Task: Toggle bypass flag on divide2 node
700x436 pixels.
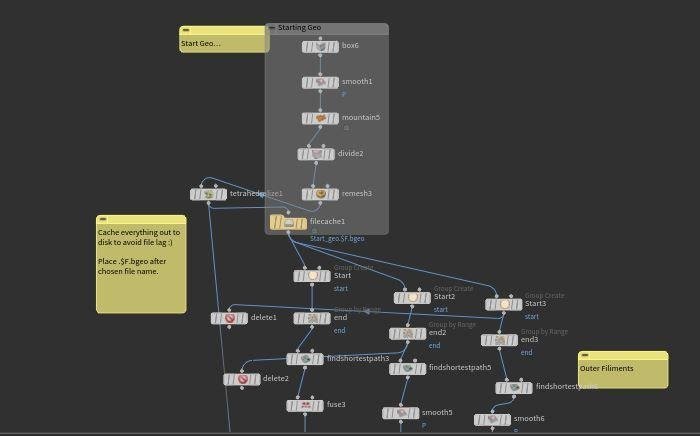Action: pos(303,154)
